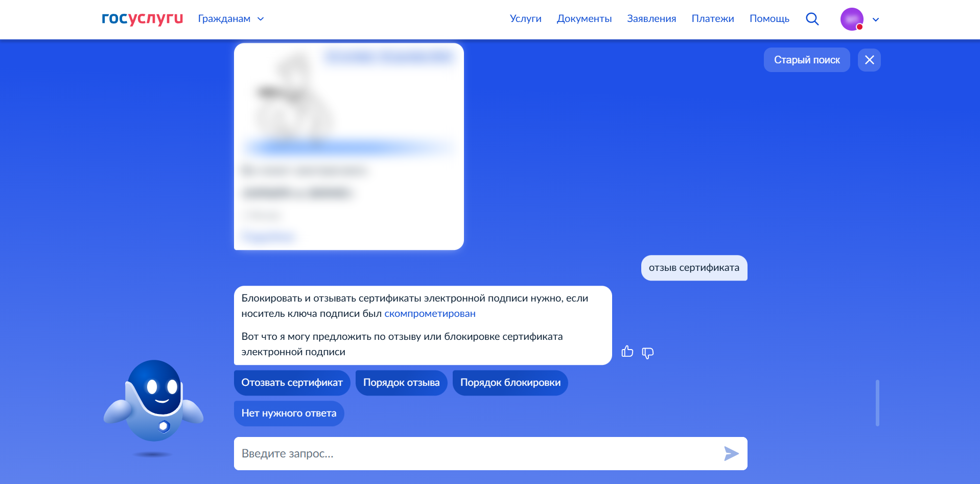Expand the profile menu chevron
This screenshot has height=484, width=980.
pyautogui.click(x=875, y=19)
